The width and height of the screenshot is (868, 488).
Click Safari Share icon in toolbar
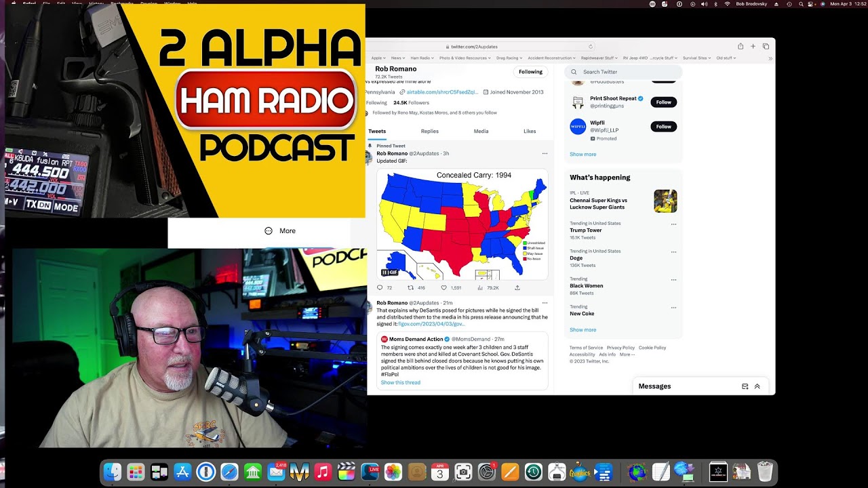741,46
